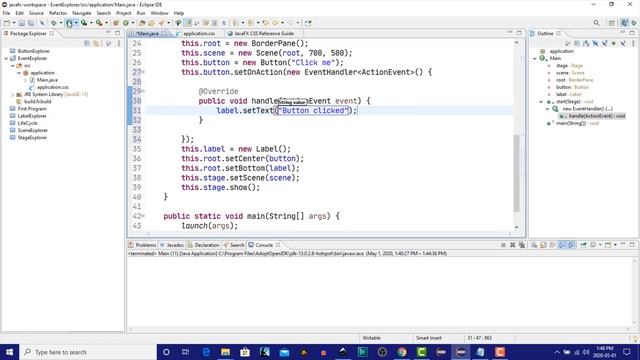Screen dimensions: 640x360
Task: Switch to the Java perspective icon
Action: [624, 23]
